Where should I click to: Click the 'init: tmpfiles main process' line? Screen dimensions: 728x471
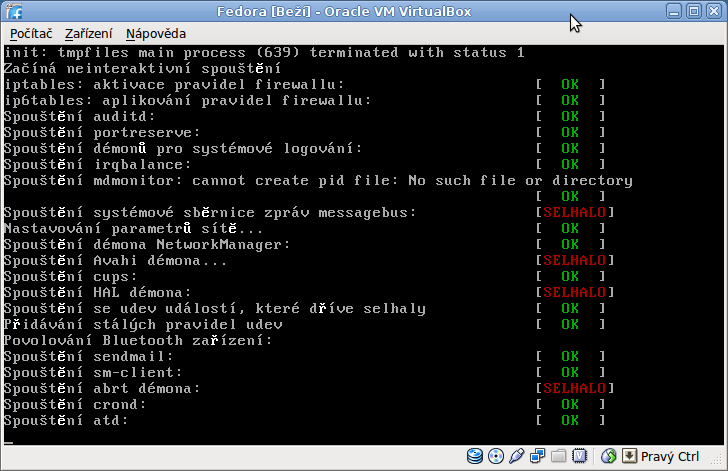(264, 52)
